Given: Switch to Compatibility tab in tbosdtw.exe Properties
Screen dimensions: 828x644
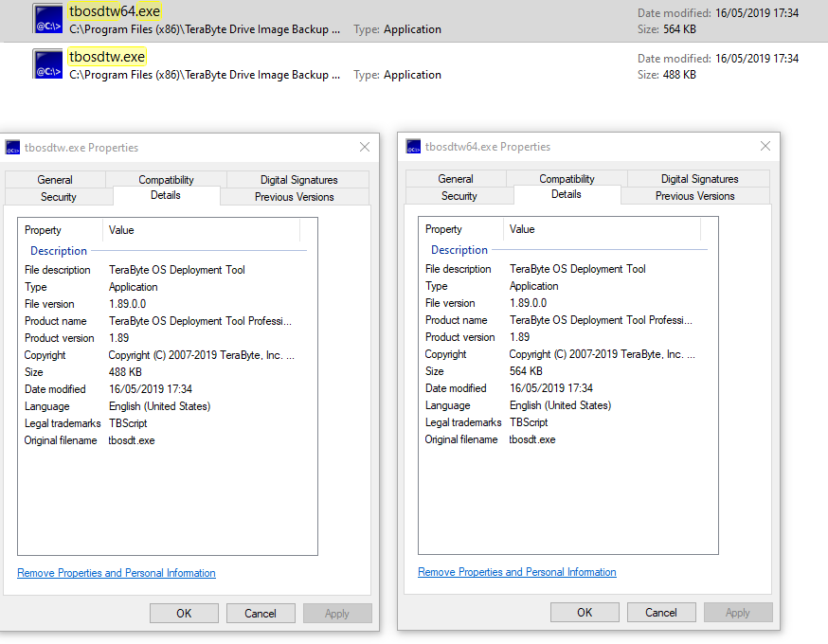Looking at the screenshot, I should point(166,180).
